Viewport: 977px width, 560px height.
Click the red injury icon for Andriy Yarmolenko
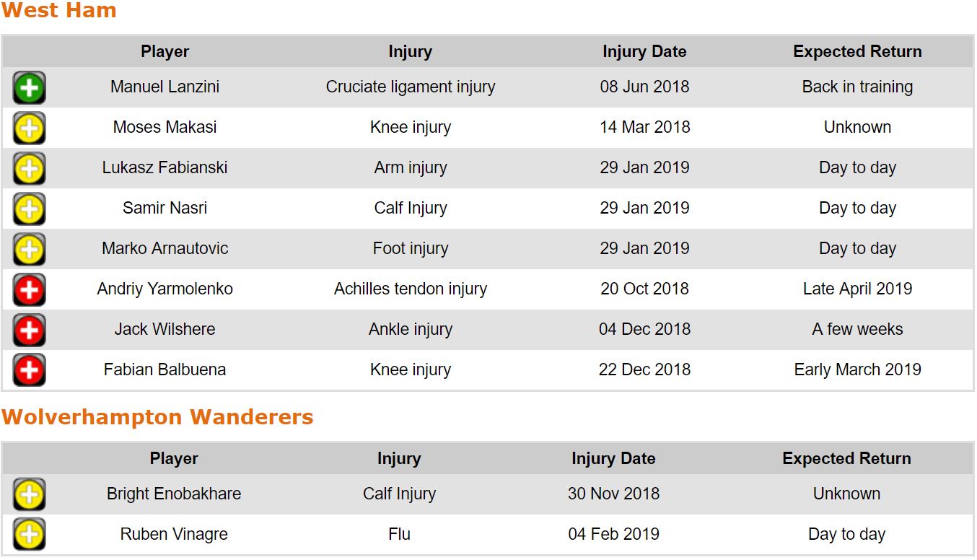coord(29,290)
